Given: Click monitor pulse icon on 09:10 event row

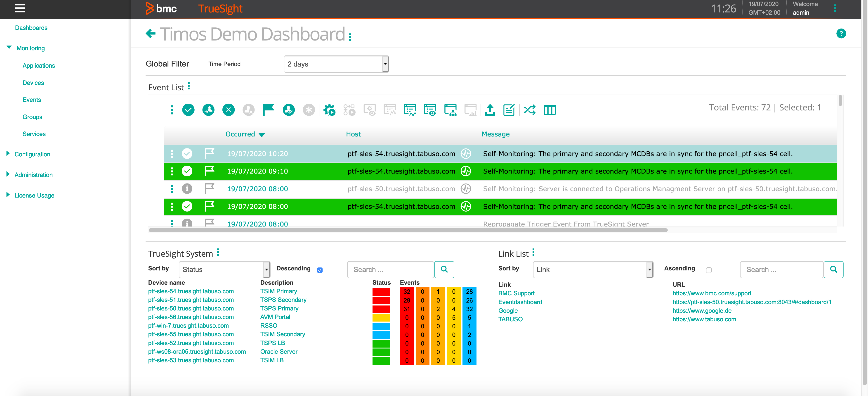Looking at the screenshot, I should click(466, 171).
